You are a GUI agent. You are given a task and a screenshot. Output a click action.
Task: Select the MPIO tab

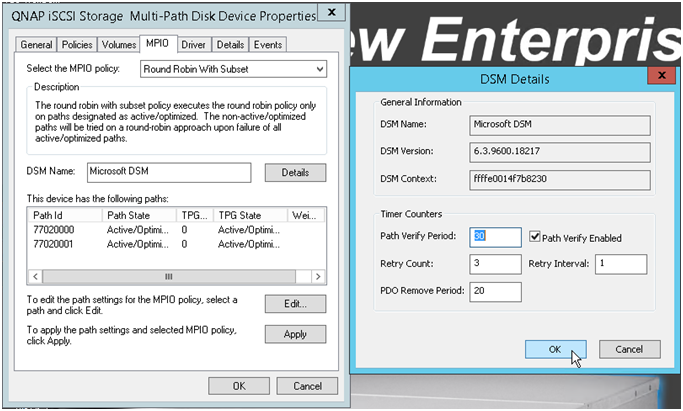(158, 44)
